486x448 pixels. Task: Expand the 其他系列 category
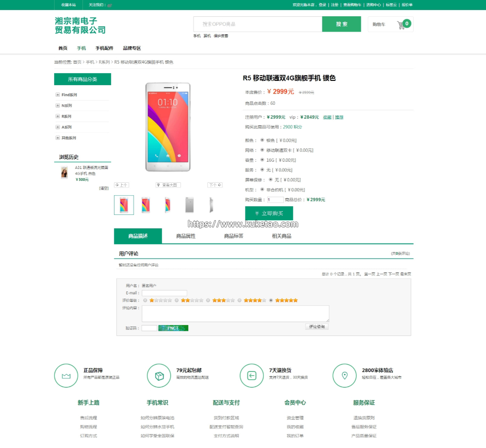[57, 138]
